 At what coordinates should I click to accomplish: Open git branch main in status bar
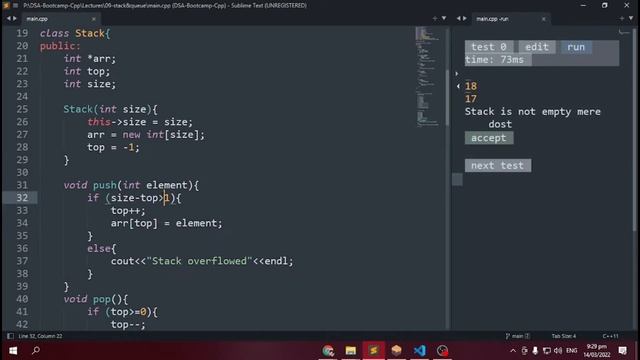(518, 336)
